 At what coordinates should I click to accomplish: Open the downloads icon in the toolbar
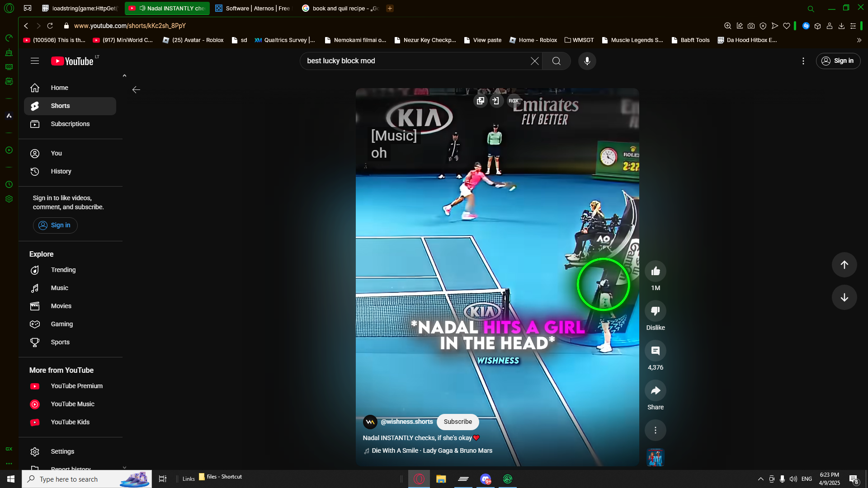click(841, 26)
